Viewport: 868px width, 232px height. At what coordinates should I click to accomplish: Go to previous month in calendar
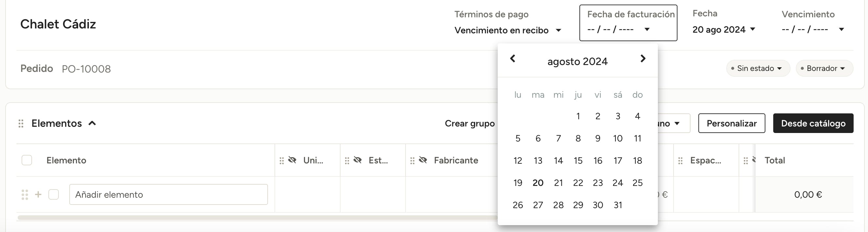pos(512,58)
